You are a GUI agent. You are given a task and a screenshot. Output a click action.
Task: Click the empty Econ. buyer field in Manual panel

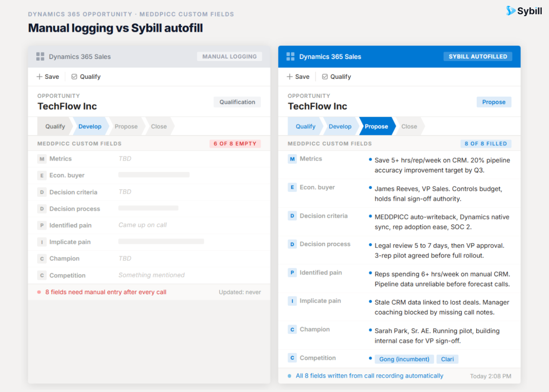pos(154,175)
